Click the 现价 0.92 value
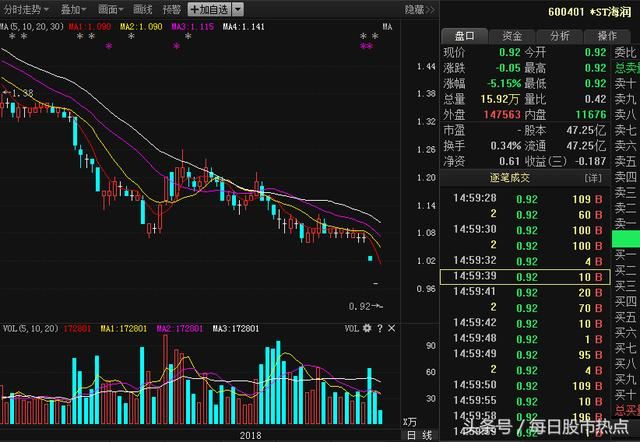The width and height of the screenshot is (640, 442). point(510,52)
